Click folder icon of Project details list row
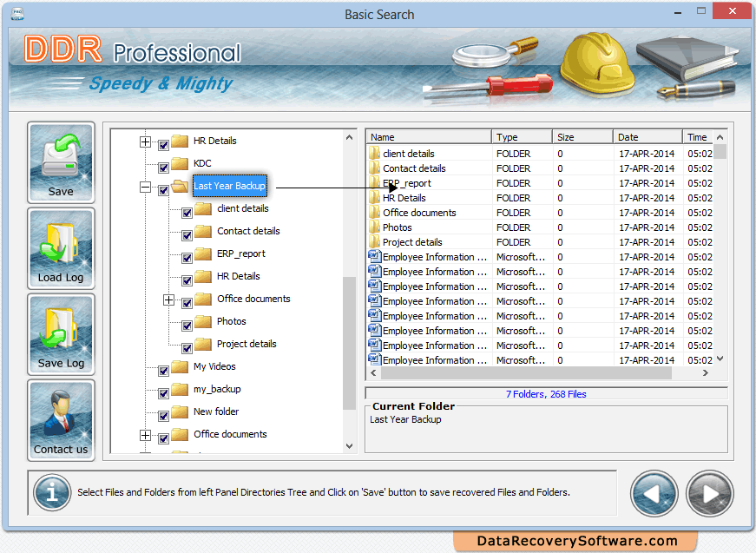756x553 pixels. point(375,242)
